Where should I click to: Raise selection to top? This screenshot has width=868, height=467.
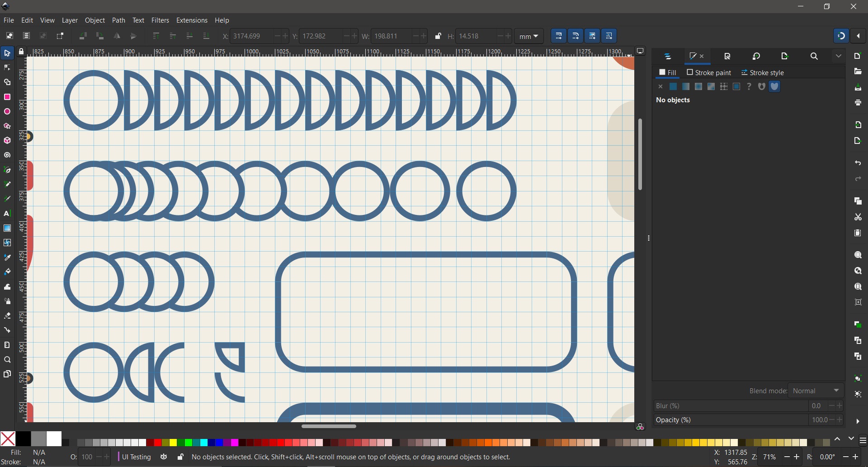coord(156,36)
